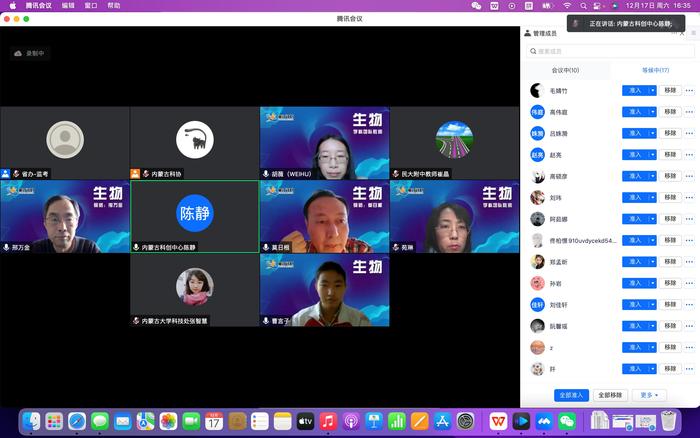Open WeChat from the dock

click(x=567, y=422)
